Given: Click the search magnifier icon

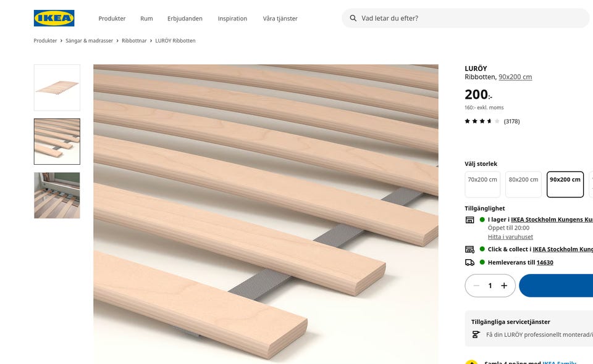Looking at the screenshot, I should tap(353, 18).
